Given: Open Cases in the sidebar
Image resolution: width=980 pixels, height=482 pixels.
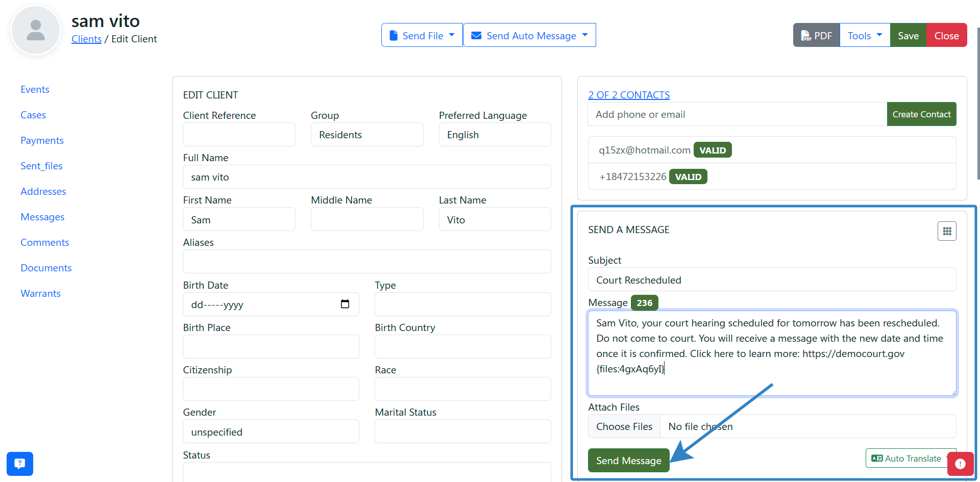Looking at the screenshot, I should [33, 115].
